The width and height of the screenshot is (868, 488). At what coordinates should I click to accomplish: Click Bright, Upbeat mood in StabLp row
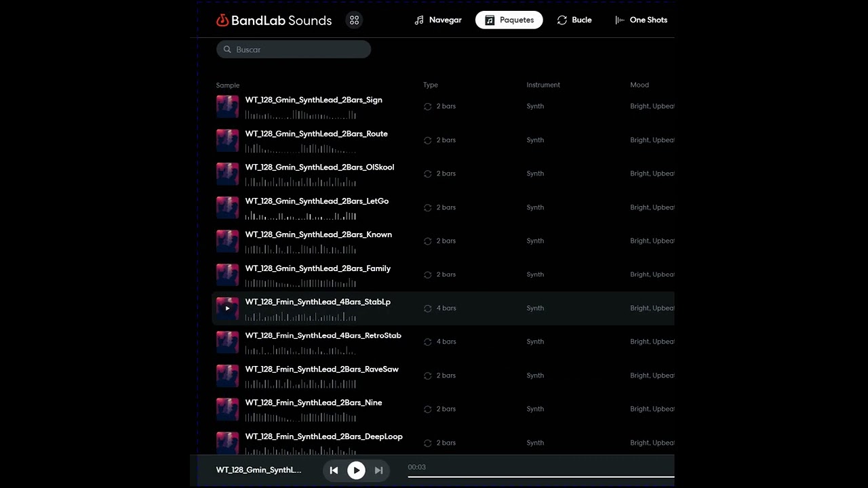[x=652, y=308]
